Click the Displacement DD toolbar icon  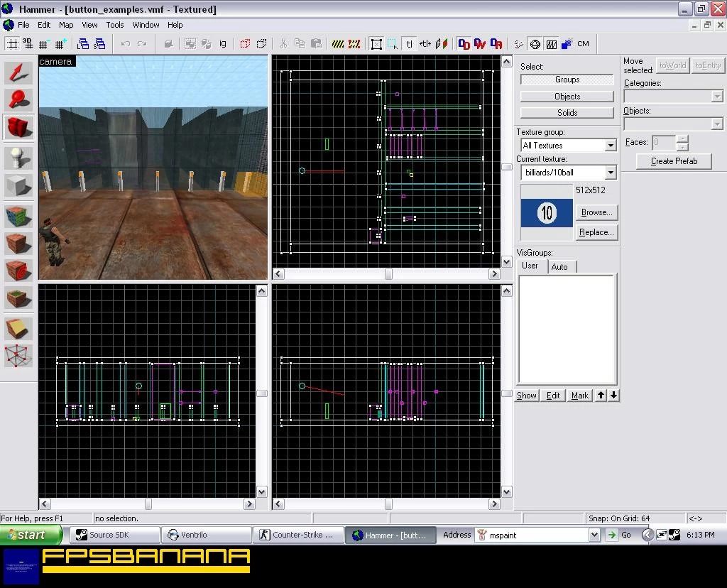(x=464, y=44)
